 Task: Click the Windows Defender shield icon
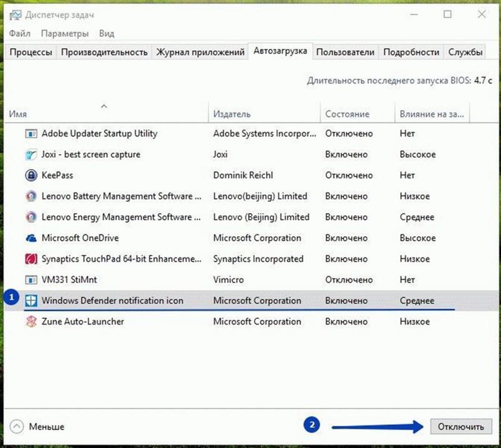point(31,301)
